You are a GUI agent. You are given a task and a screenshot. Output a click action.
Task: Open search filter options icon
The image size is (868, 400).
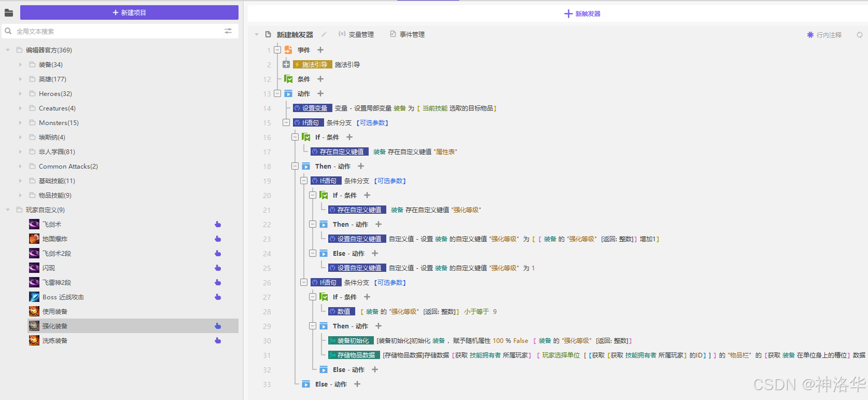pos(228,31)
